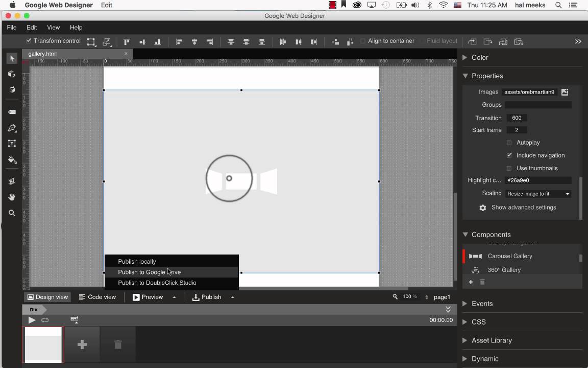Choose Publish locally

(x=171, y=261)
